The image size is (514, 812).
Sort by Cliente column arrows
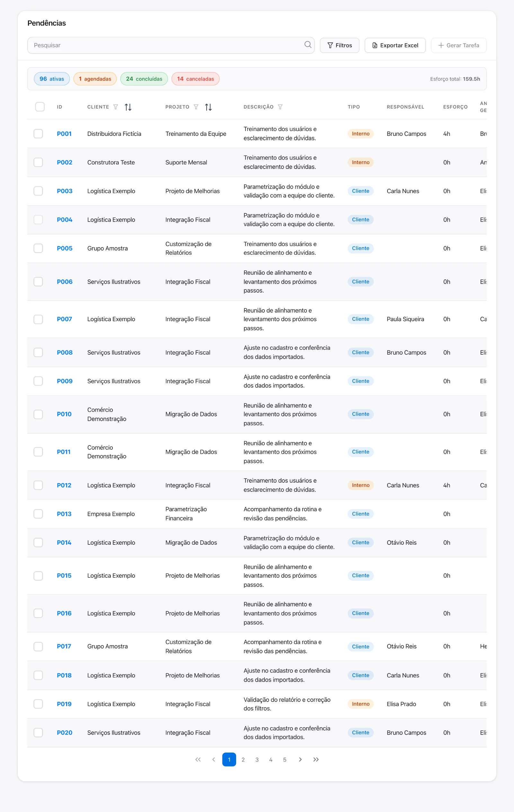[128, 107]
